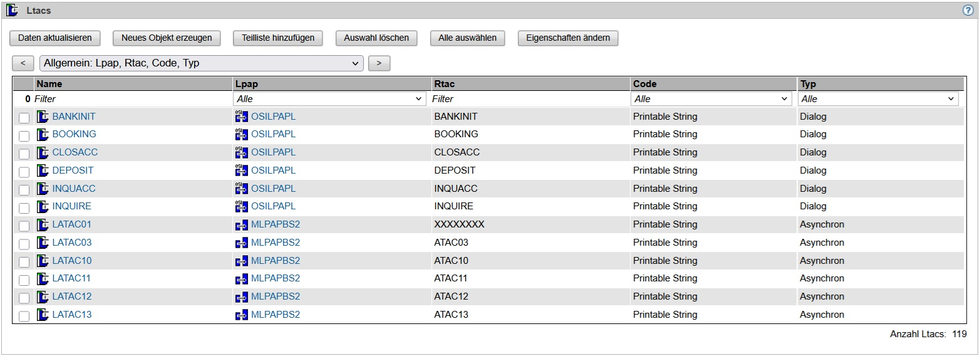980x356 pixels.
Task: Open the INQUACC Ltac link
Action: tap(74, 189)
